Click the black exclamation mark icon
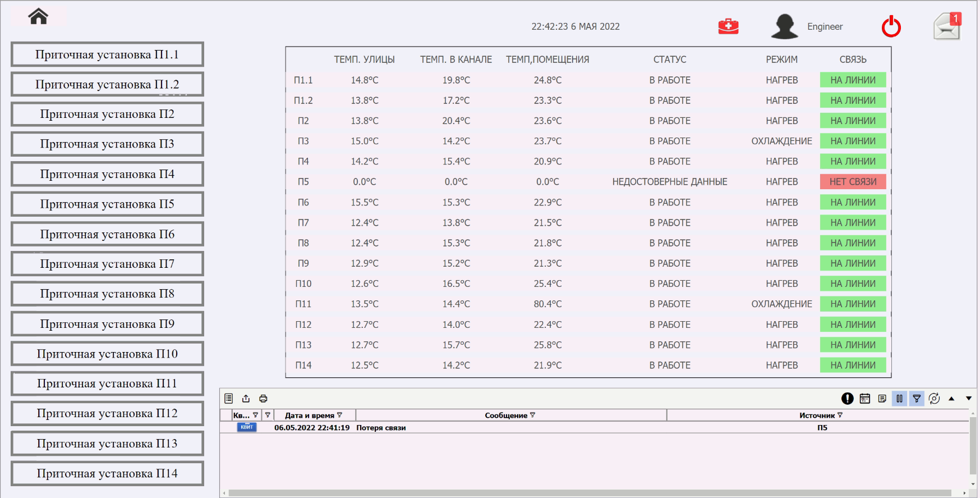980x498 pixels. click(848, 399)
